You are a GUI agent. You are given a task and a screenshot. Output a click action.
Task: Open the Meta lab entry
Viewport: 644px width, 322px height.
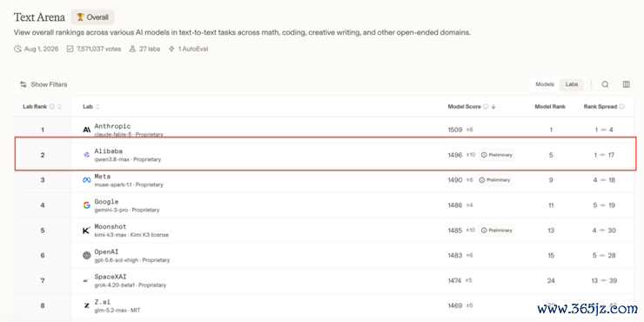[x=103, y=176]
